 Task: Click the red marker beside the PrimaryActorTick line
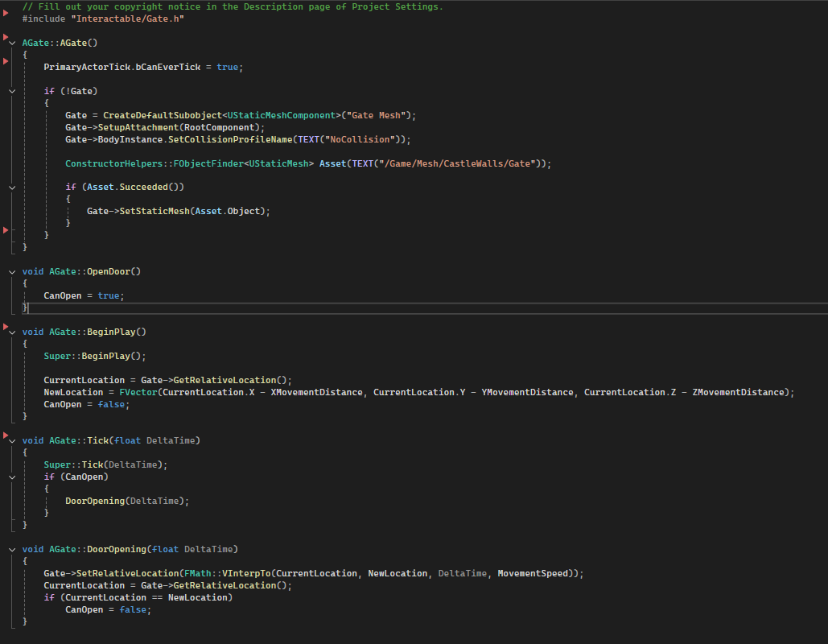pos(6,61)
